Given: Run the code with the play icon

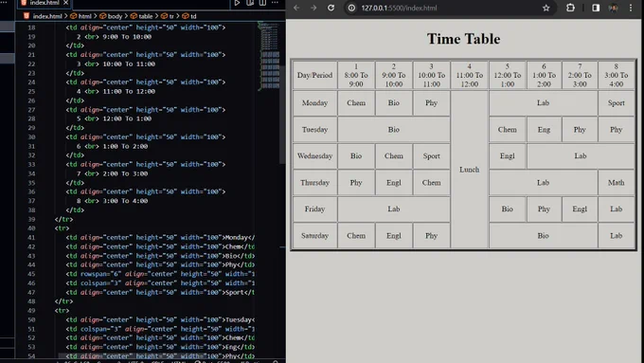Looking at the screenshot, I should 237,3.
